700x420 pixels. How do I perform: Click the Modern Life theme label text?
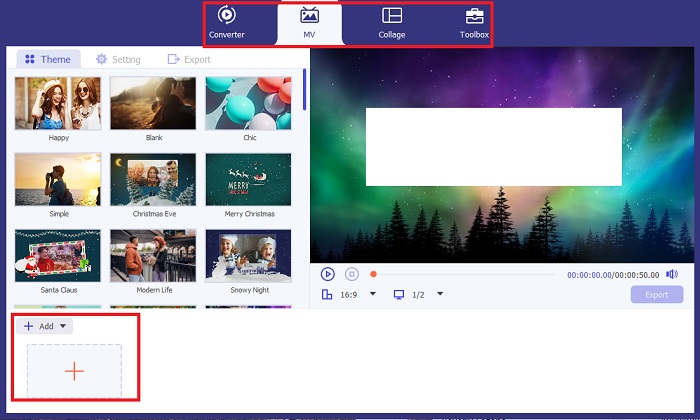(x=154, y=290)
